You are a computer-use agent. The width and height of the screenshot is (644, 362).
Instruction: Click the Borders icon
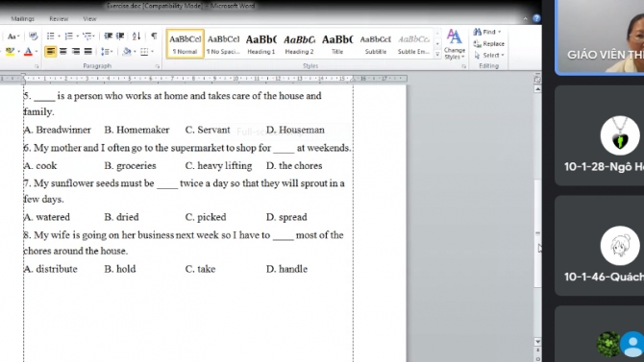coord(144,51)
